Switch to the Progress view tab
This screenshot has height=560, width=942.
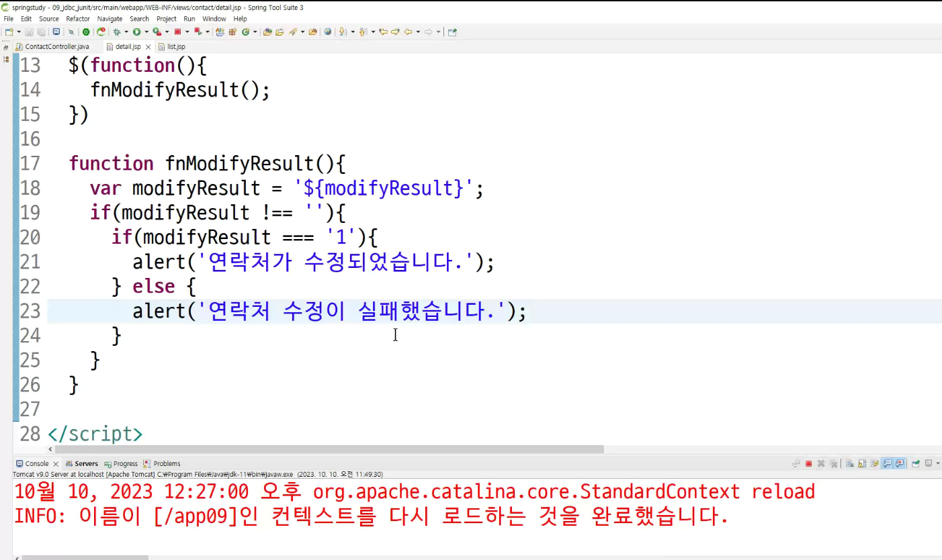click(121, 464)
